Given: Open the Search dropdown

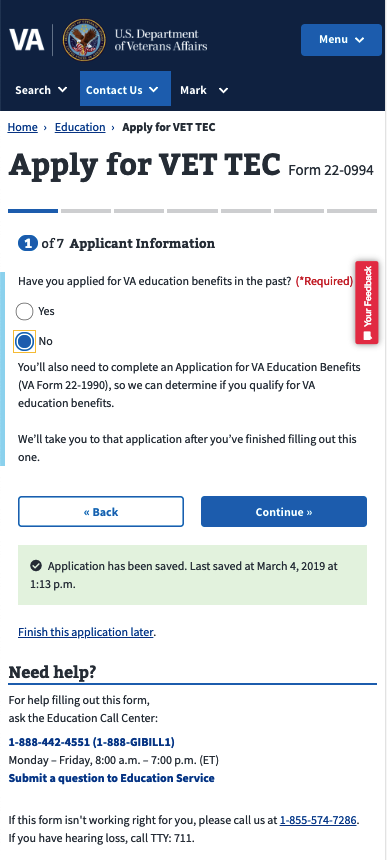Looking at the screenshot, I should [x=41, y=90].
